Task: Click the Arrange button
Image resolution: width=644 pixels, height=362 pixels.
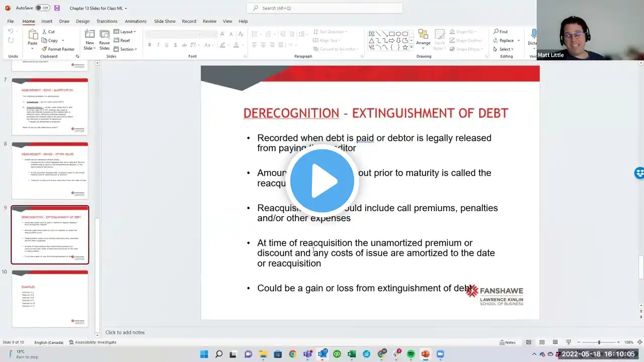Action: (423, 38)
